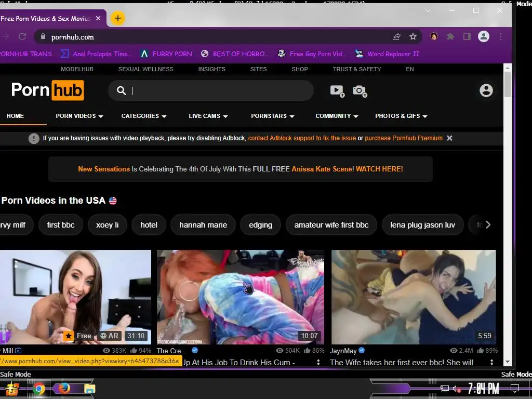Close the current browser tab
Viewport: 532px width, 399px height.
(98, 18)
